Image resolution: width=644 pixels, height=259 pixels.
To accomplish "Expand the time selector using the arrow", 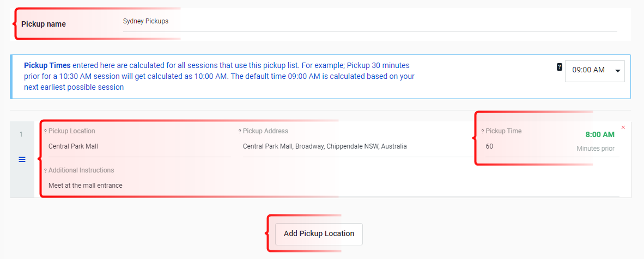I will click(617, 71).
